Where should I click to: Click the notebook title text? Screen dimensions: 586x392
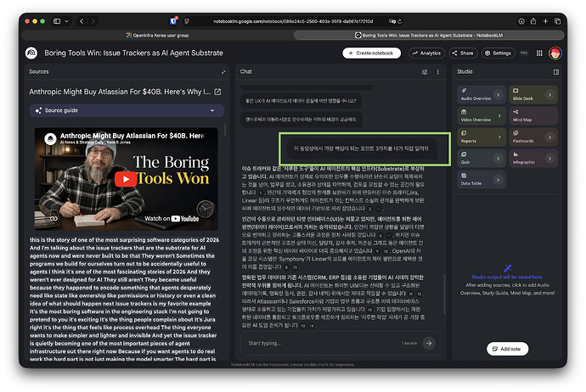(x=134, y=53)
